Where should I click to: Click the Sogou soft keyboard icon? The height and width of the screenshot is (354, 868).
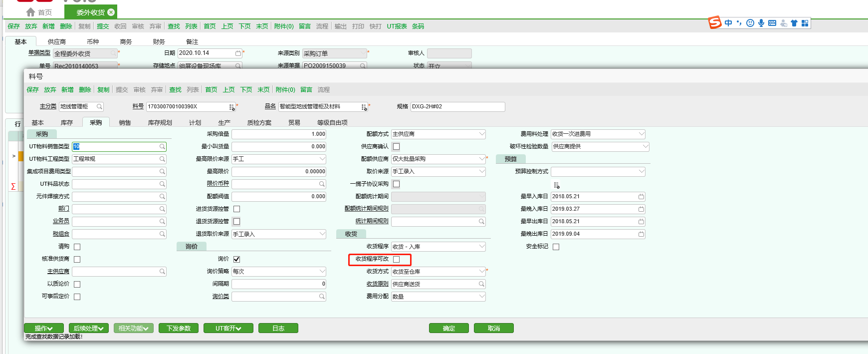click(772, 23)
